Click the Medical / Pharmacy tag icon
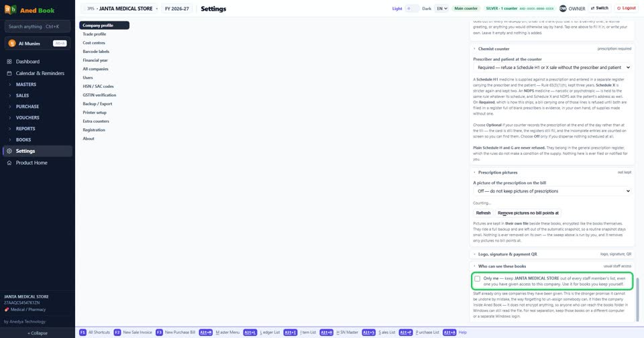 point(7,310)
